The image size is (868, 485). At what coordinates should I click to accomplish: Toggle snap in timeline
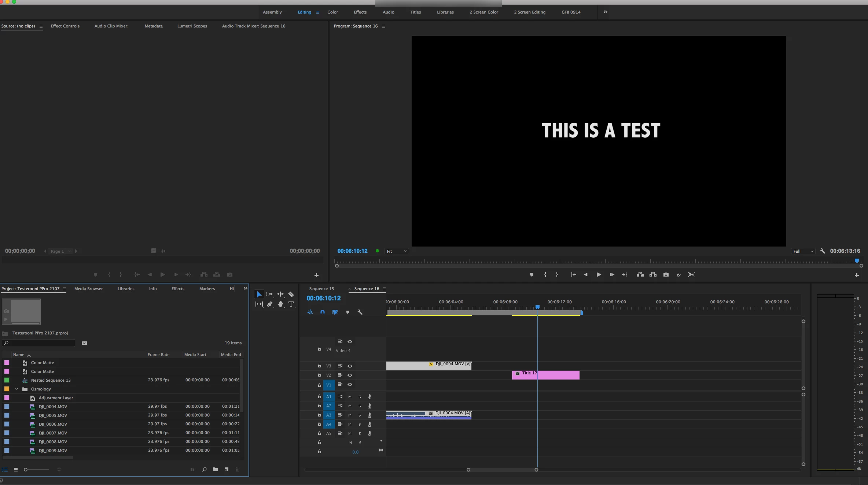tap(323, 312)
